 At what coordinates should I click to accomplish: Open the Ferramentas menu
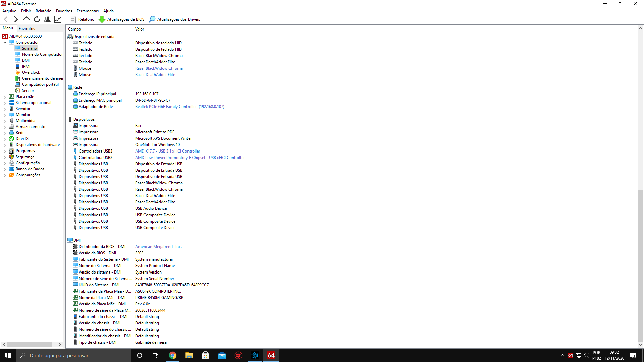(88, 11)
